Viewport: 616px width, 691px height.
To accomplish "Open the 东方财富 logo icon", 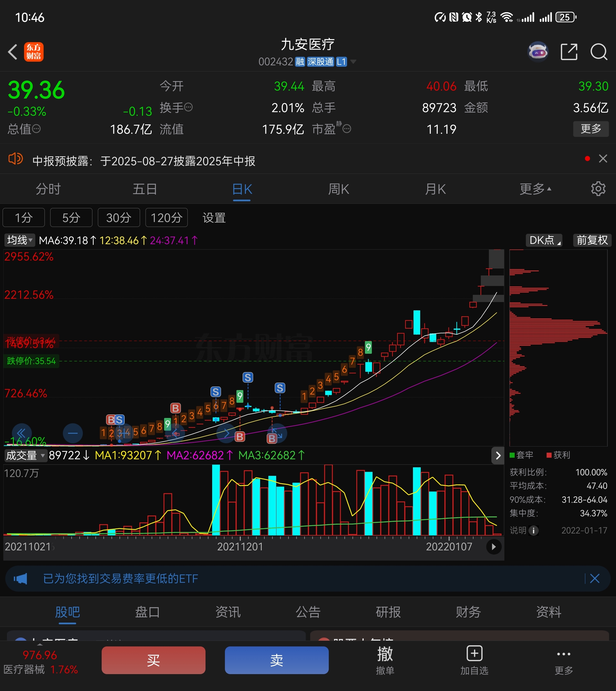I will click(34, 52).
